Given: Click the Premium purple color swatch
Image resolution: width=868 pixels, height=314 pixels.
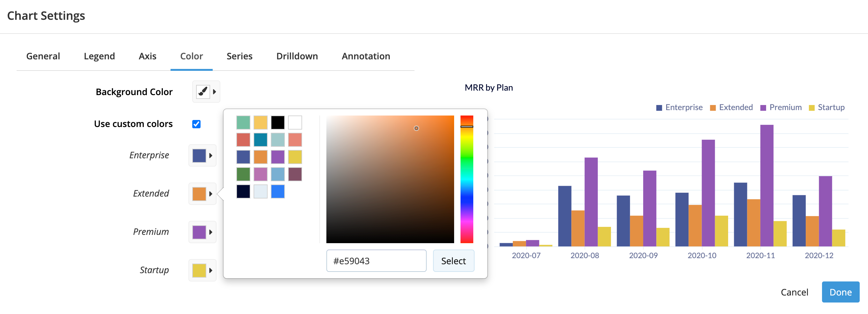Looking at the screenshot, I should 199,232.
